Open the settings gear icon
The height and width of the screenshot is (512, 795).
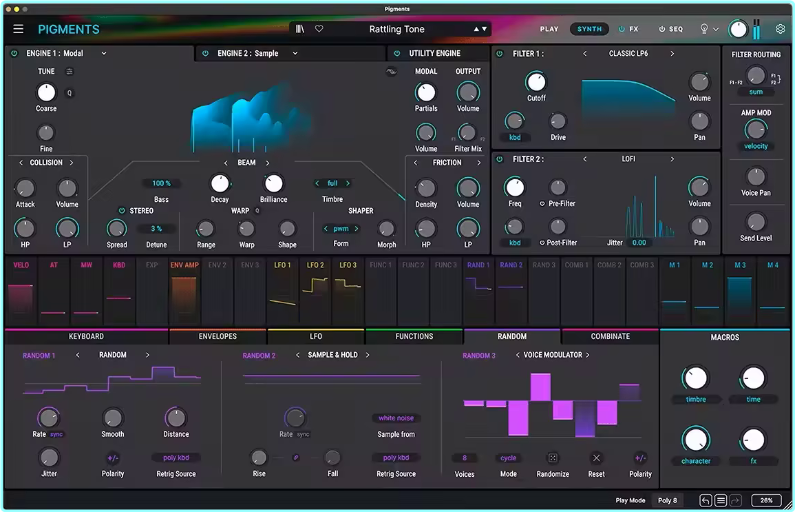(x=780, y=29)
